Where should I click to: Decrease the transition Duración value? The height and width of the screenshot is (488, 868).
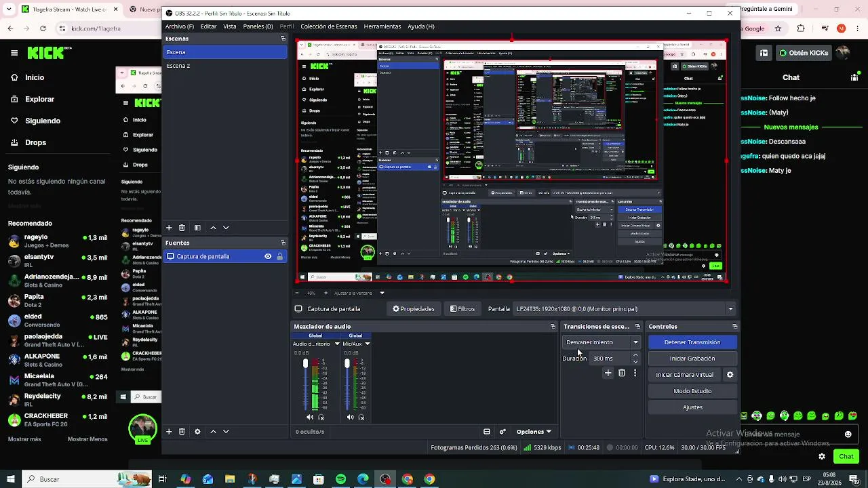[x=635, y=362]
